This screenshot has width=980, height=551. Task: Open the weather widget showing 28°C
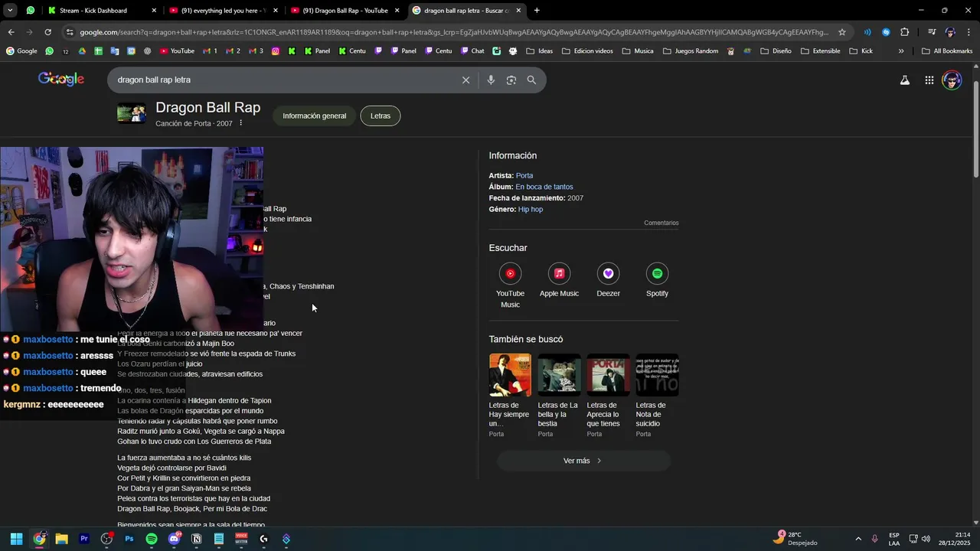tap(795, 539)
